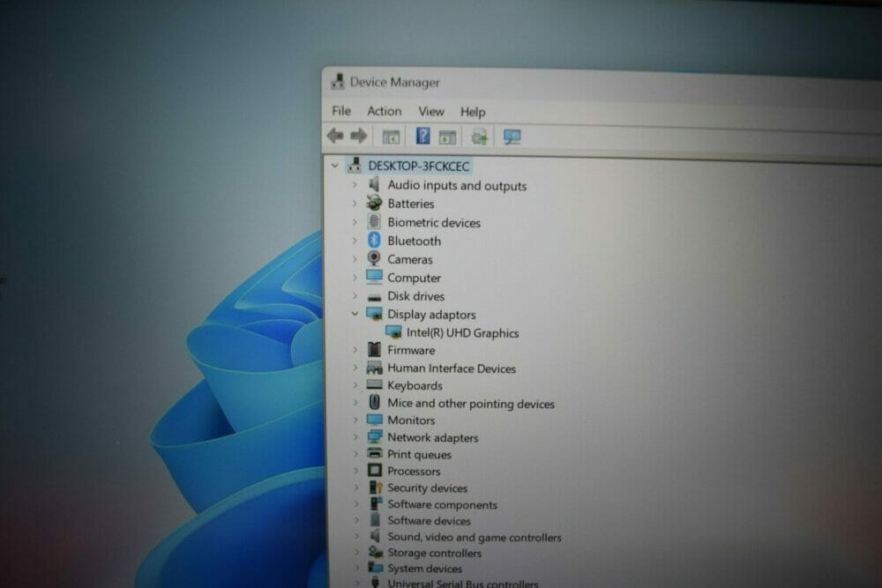Collapse the DESKTOP-3FCKCEC root node
Screen dimensions: 882x588
335,166
